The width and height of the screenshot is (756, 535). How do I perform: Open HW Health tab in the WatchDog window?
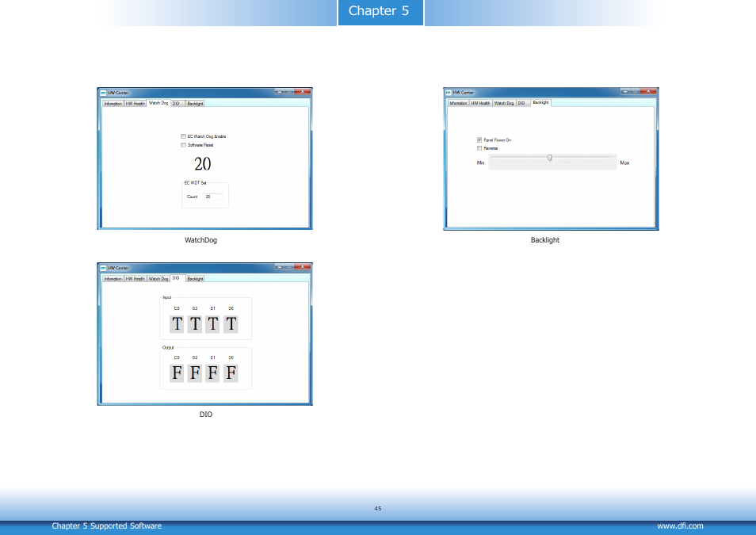coord(135,103)
